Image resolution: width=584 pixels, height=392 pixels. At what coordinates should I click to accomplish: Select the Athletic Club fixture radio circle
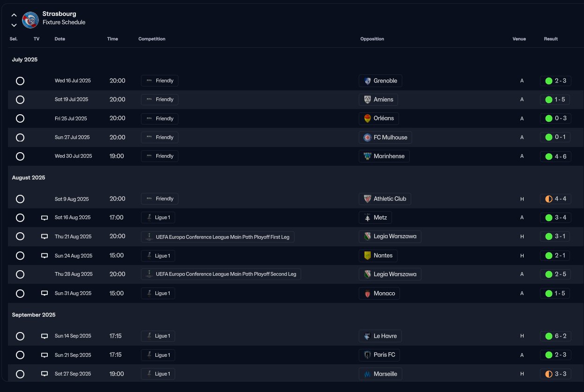click(x=20, y=199)
